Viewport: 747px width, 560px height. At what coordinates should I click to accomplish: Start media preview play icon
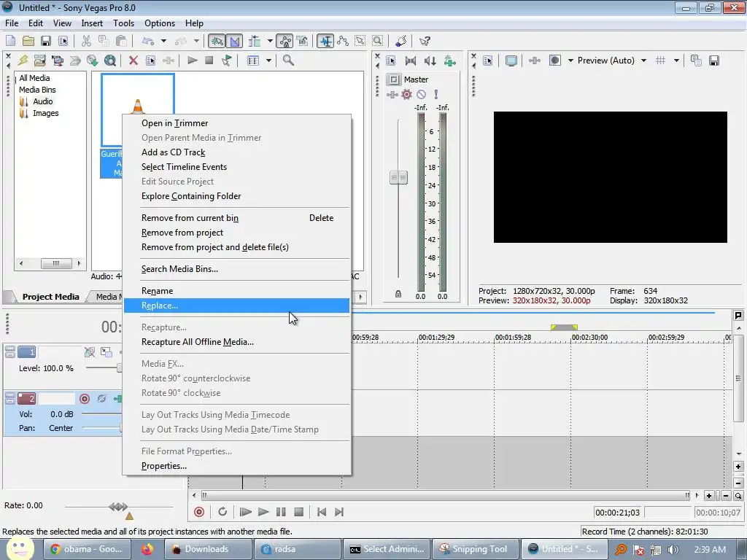(193, 61)
